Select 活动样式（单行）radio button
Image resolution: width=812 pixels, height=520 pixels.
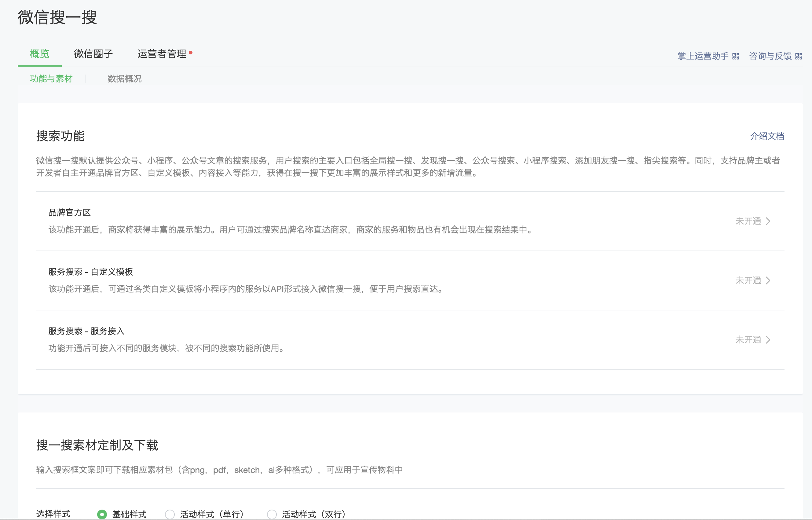point(170,514)
